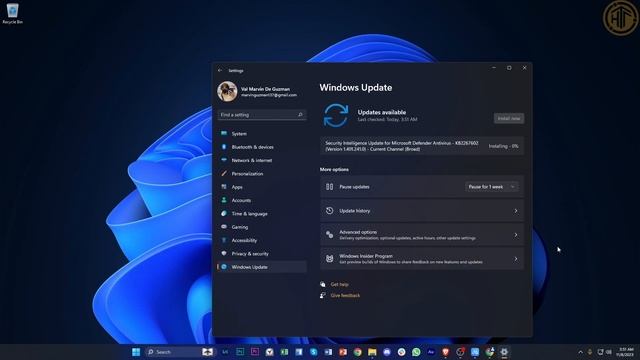Click the Val Marvin De Guzman account name
640x360 pixels.
(x=265, y=89)
